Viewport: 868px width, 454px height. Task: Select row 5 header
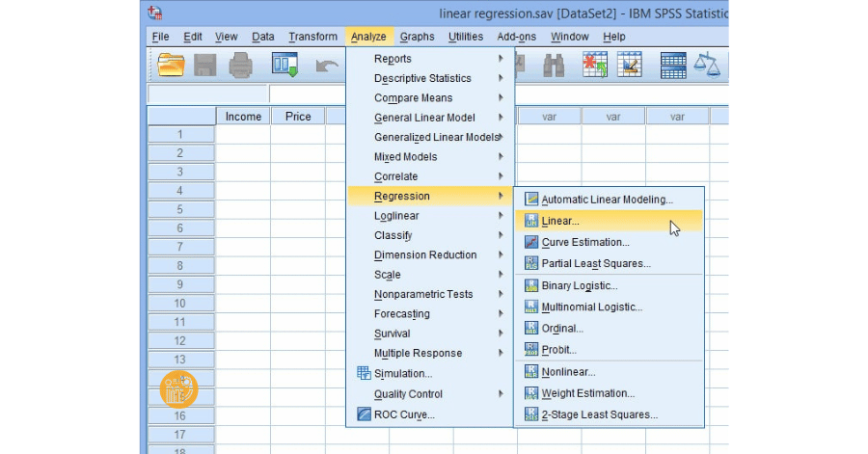[x=180, y=209]
